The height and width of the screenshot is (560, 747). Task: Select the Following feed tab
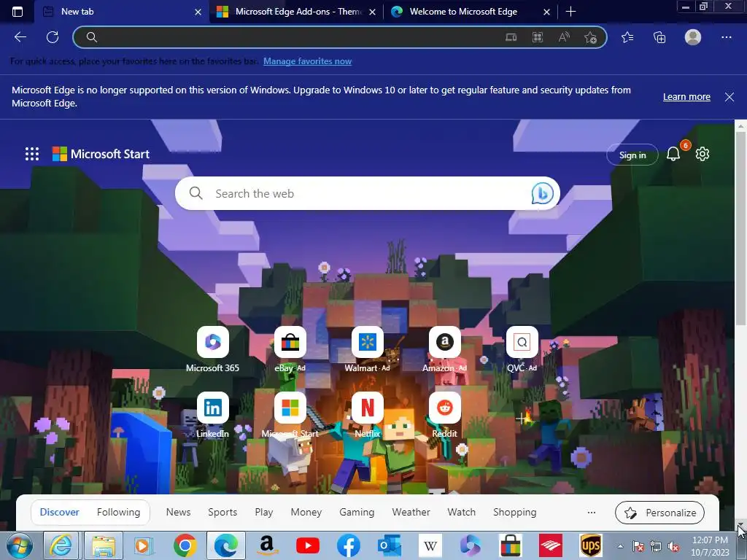click(x=119, y=512)
